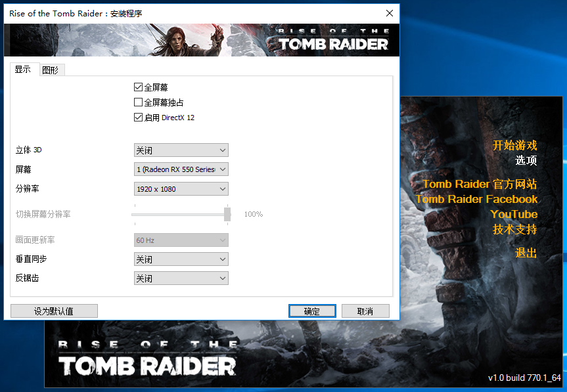This screenshot has height=392, width=567.
Task: Open the YouTube link in launcher
Action: point(514,214)
